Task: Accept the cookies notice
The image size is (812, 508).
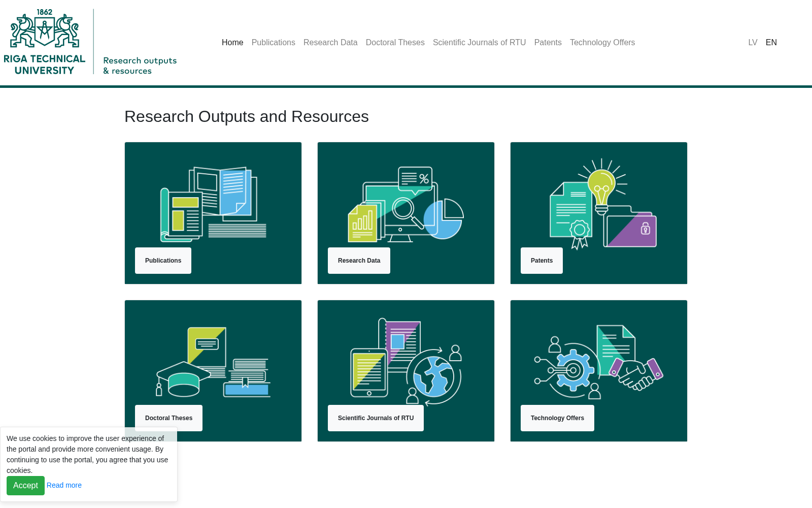Action: click(25, 486)
